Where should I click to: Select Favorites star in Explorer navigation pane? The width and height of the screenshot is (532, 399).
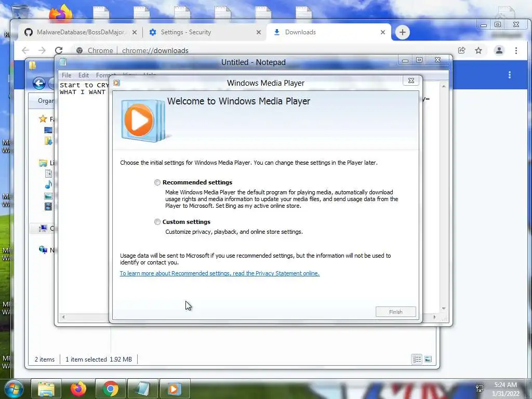point(43,119)
